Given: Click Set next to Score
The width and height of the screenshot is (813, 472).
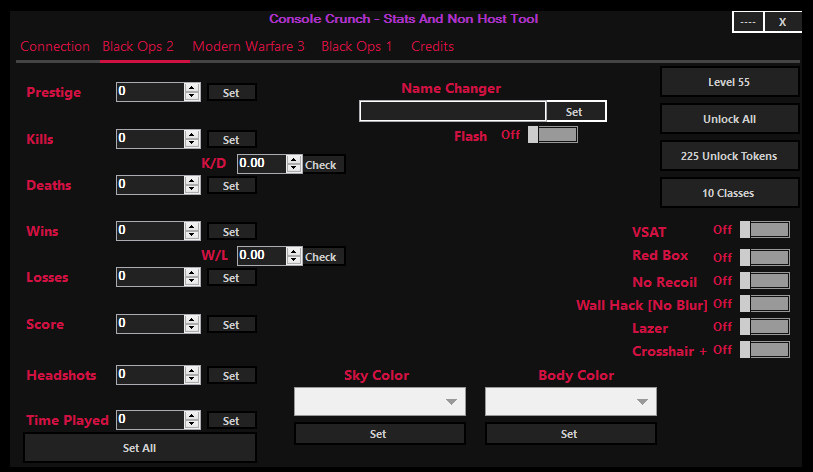Looking at the screenshot, I should tap(231, 325).
